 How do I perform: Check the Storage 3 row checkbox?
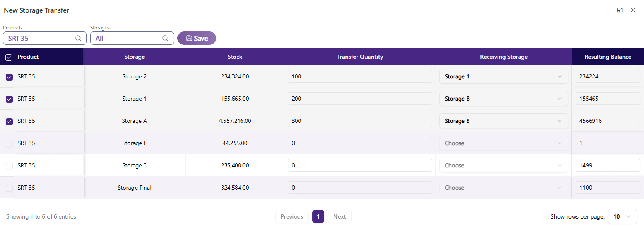pyautogui.click(x=9, y=166)
